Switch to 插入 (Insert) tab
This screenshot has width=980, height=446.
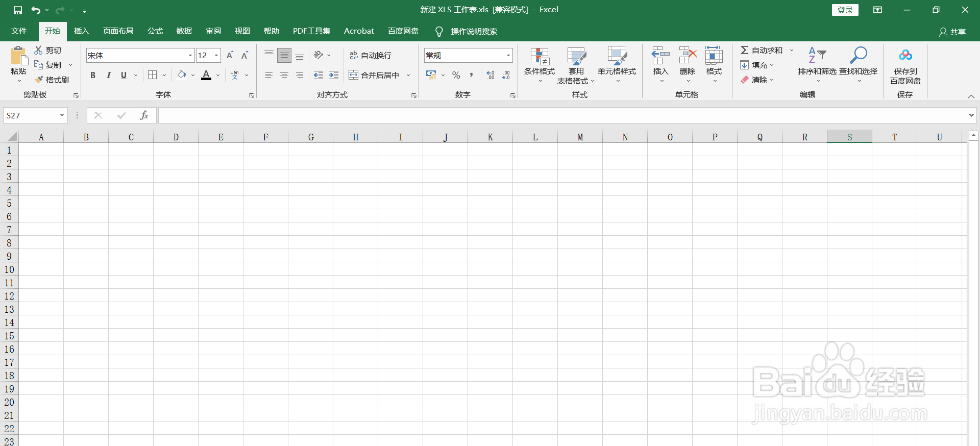pos(82,31)
